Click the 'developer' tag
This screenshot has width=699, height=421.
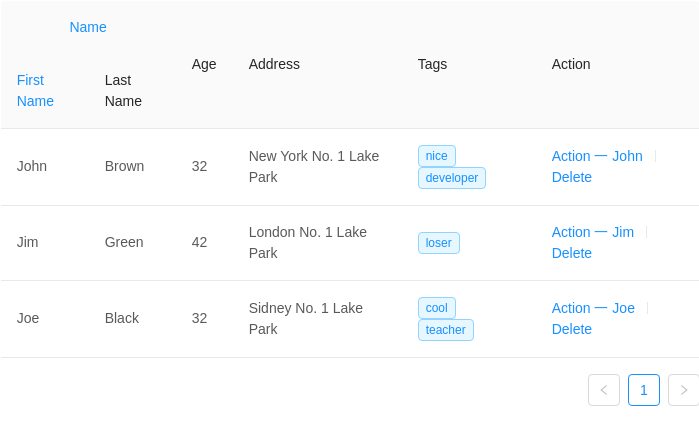(x=452, y=177)
